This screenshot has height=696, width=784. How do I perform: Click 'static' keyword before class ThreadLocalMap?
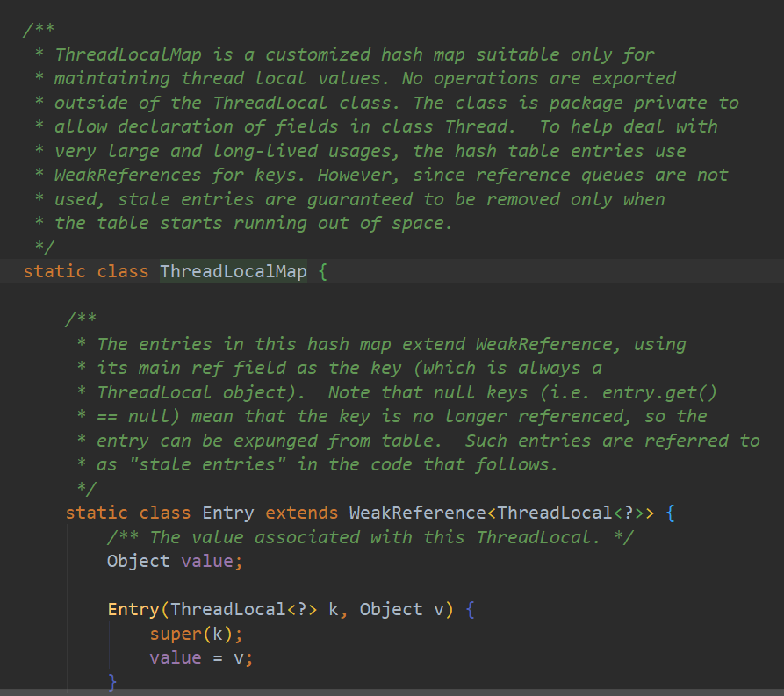[54, 271]
